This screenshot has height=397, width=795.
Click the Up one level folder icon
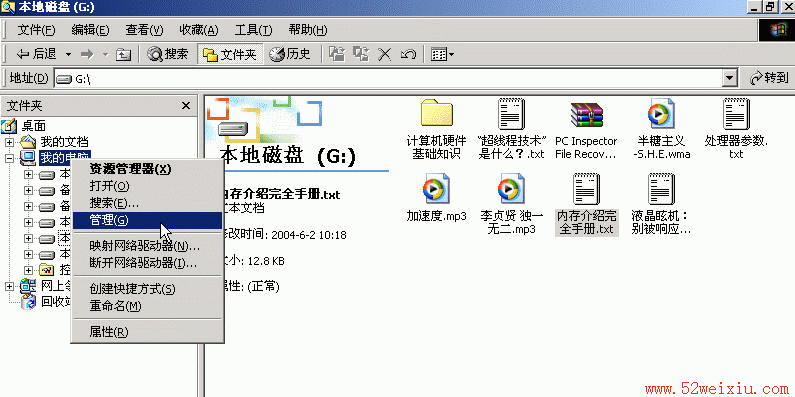(123, 54)
